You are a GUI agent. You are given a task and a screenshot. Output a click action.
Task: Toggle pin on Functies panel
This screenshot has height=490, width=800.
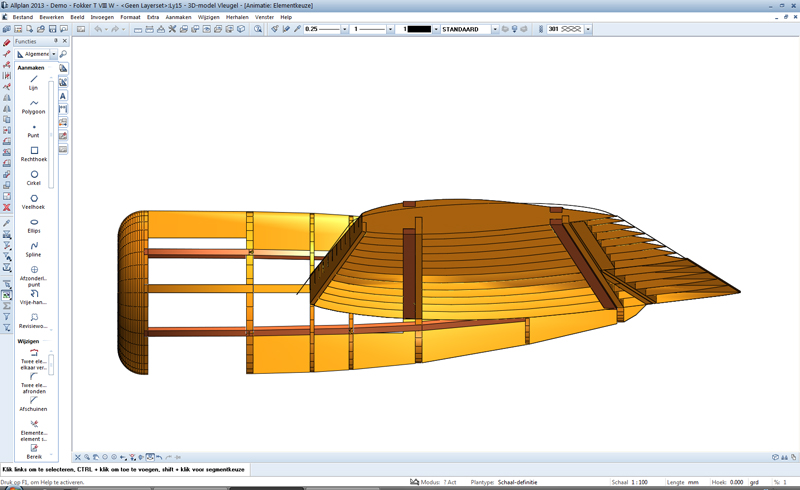pyautogui.click(x=56, y=41)
